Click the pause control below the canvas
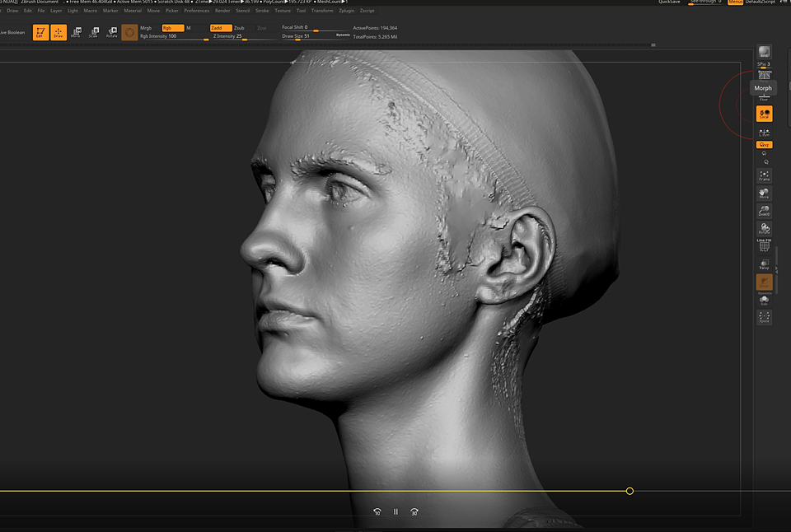 tap(395, 511)
